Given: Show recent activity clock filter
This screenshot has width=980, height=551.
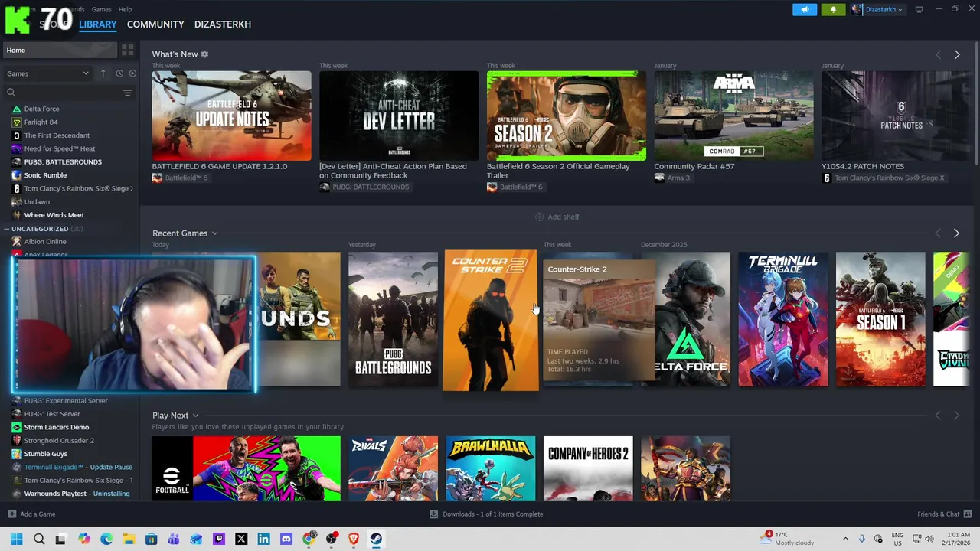Looking at the screenshot, I should (119, 73).
